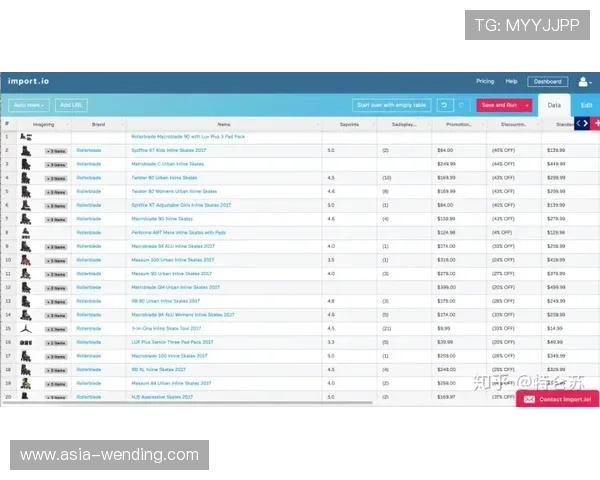The image size is (600, 480).
Task: Open the Auto rows dropdown
Action: point(29,105)
